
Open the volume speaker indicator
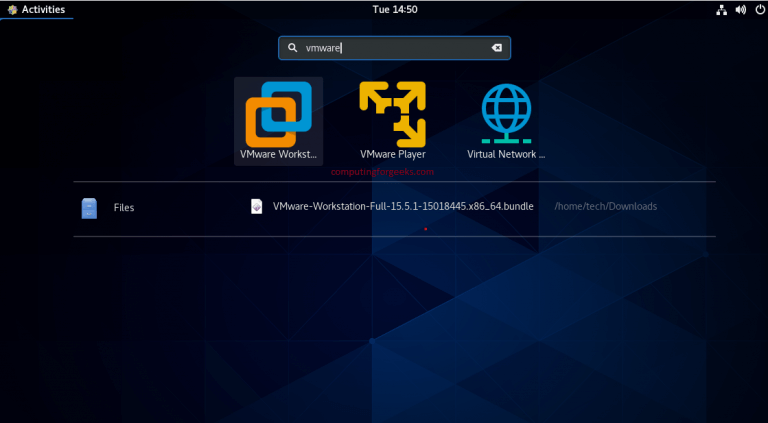pyautogui.click(x=741, y=10)
